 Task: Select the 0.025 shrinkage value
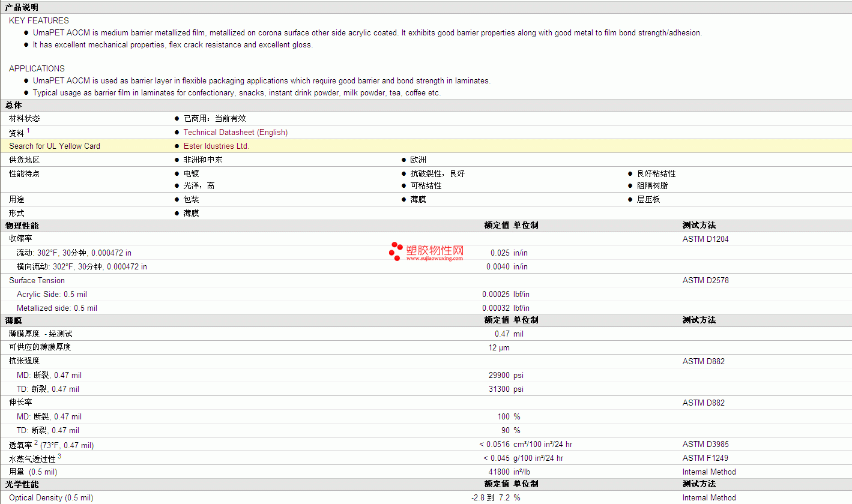pyautogui.click(x=500, y=253)
